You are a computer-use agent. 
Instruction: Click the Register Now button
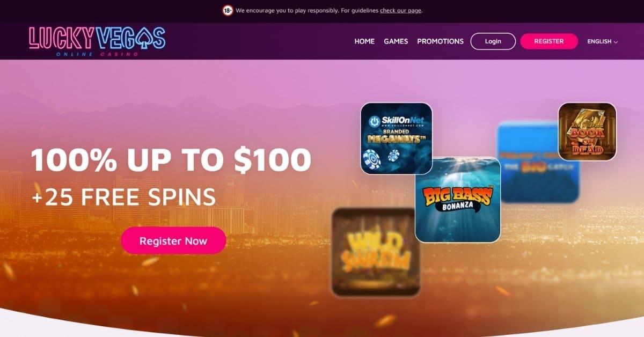[x=173, y=240]
